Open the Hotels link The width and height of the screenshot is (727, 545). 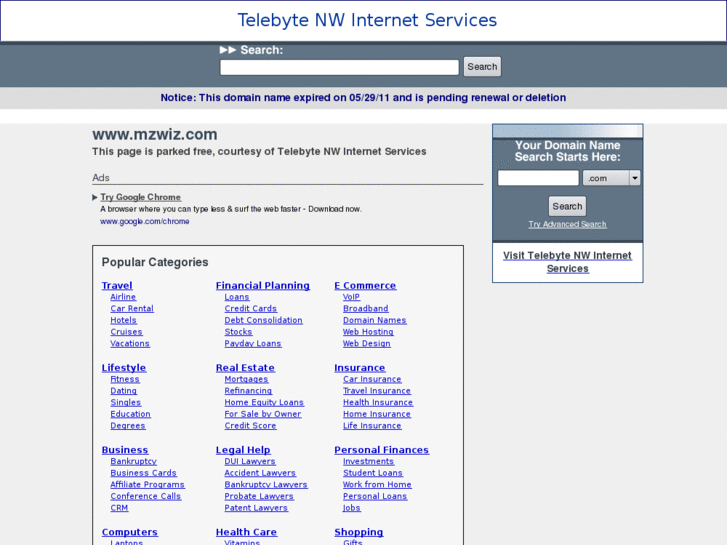pyautogui.click(x=123, y=320)
